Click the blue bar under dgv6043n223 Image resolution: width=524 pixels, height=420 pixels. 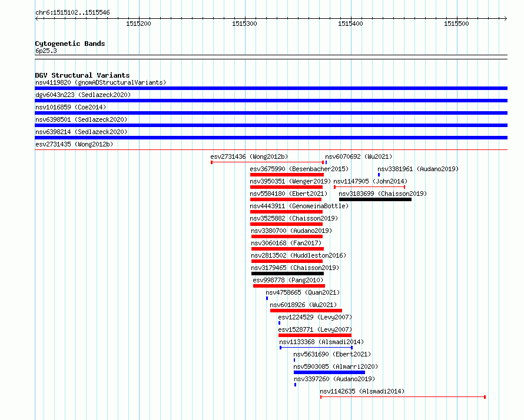click(x=271, y=101)
